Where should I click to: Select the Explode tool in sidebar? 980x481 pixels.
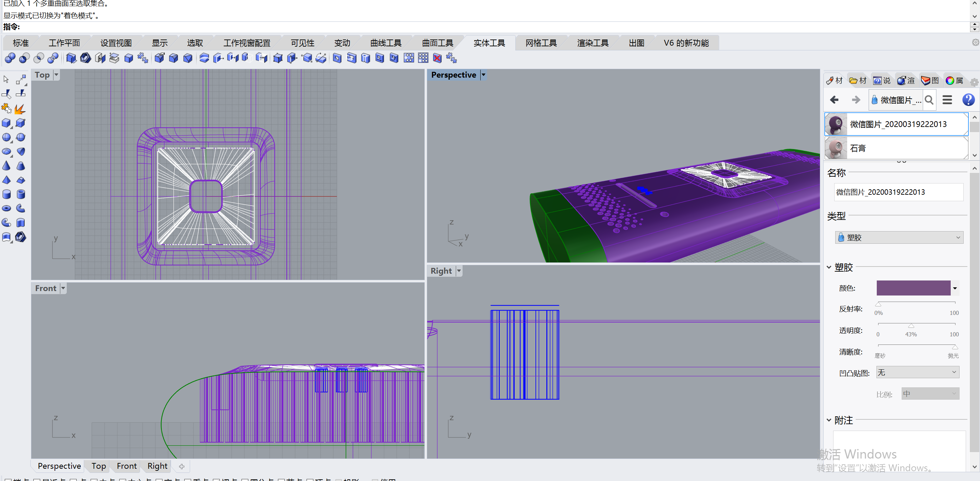click(x=20, y=109)
